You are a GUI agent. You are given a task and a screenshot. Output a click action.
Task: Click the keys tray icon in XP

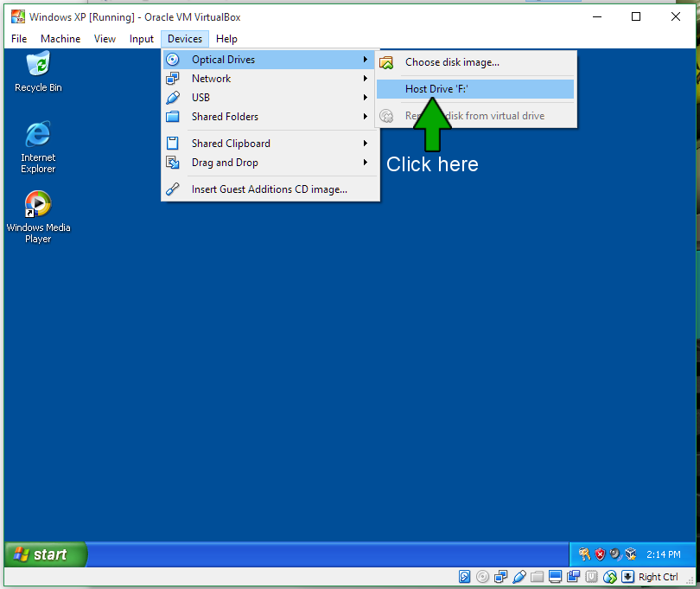[584, 554]
